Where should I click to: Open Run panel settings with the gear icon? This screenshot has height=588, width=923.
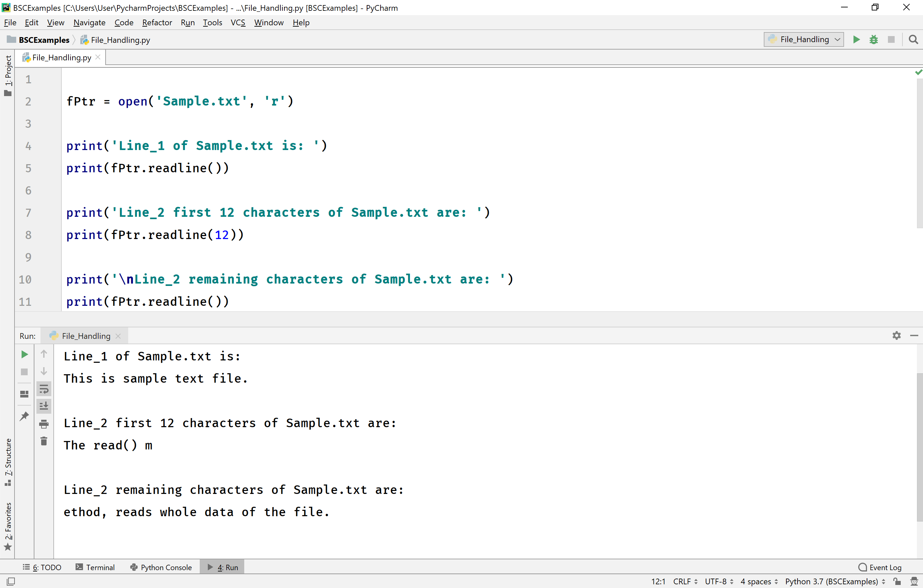pyautogui.click(x=897, y=335)
